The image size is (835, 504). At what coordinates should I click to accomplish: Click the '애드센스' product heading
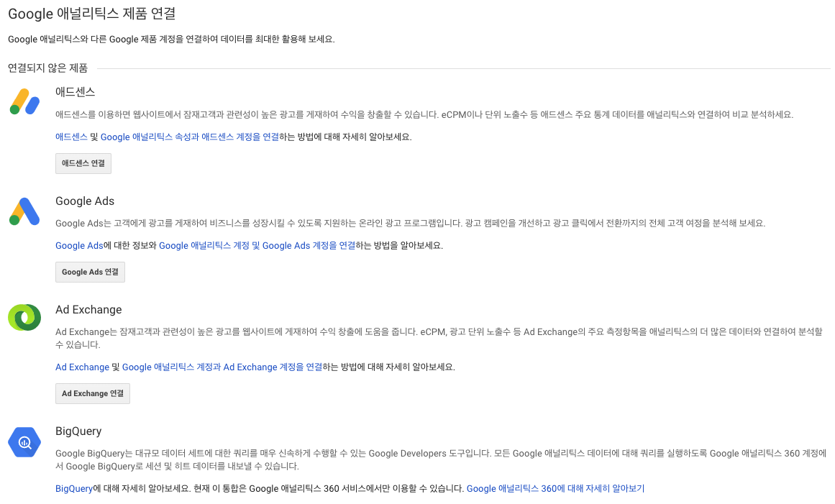(75, 92)
